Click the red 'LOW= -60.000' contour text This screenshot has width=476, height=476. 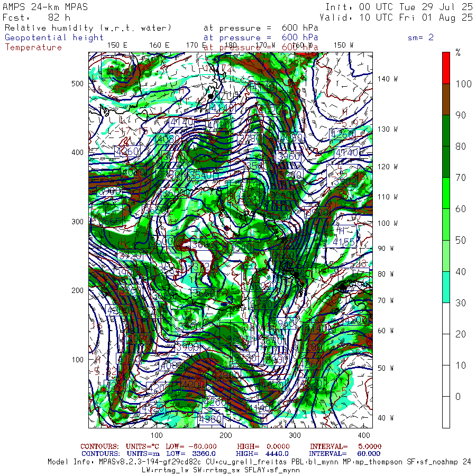191,447
